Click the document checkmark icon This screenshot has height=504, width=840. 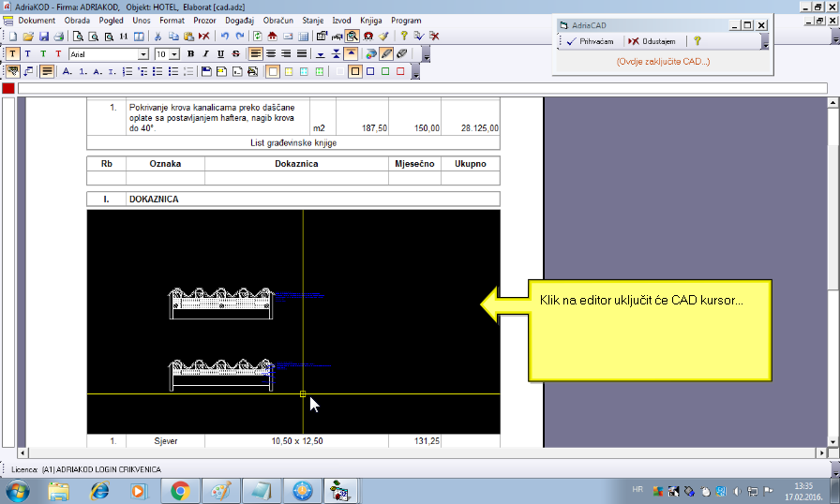pos(419,37)
